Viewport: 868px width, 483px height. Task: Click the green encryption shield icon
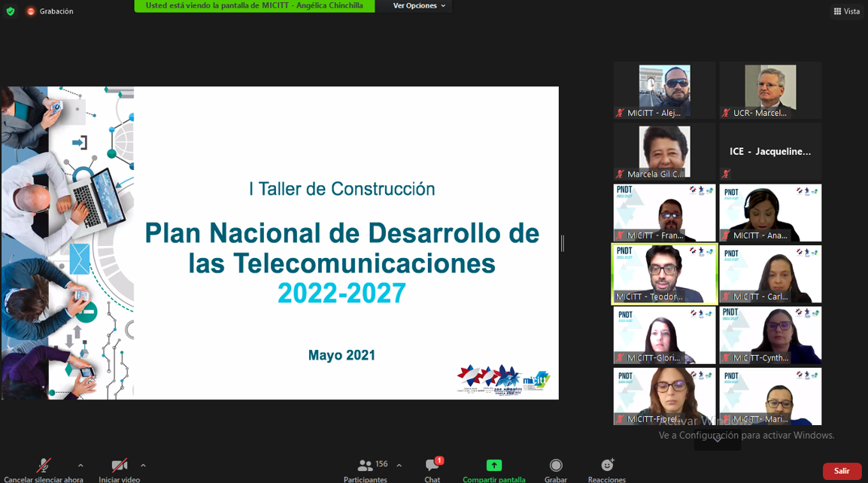point(11,11)
